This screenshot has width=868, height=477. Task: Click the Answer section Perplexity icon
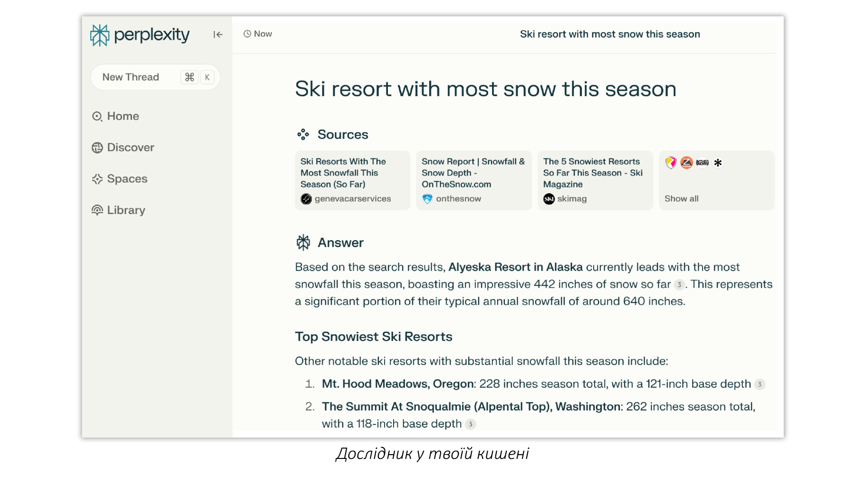pos(303,243)
